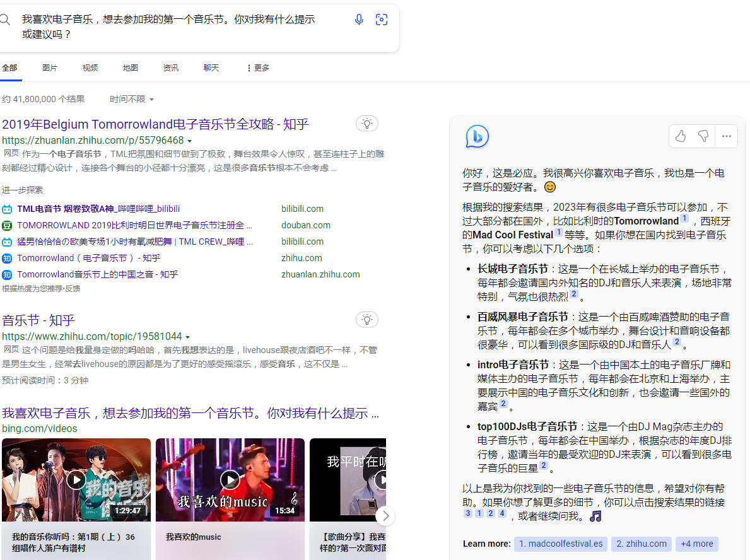This screenshot has width=750, height=560.
Task: Click citation 3 in closing paragraph
Action: pos(468,513)
